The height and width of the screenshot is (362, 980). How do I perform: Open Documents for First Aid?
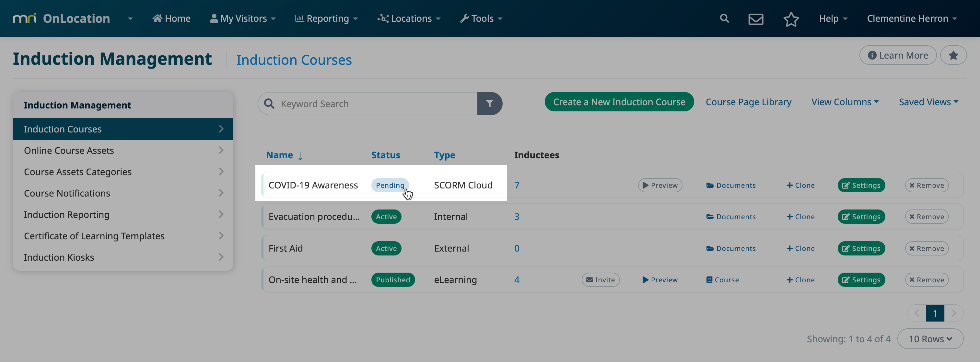coord(731,248)
